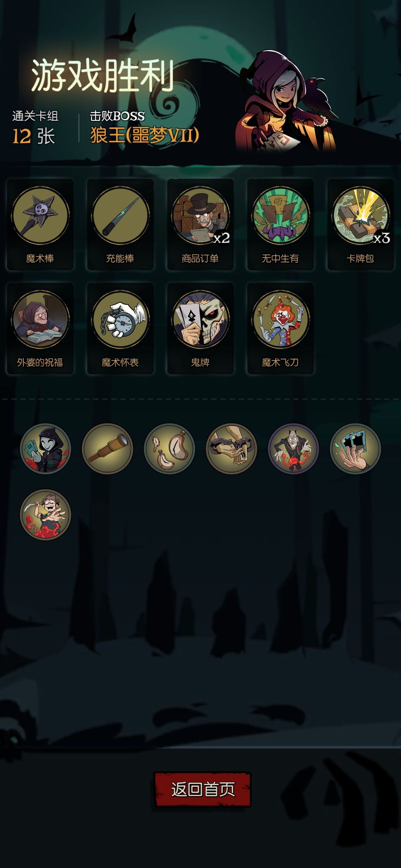Tap the 狼王(噩梦VII) boss name
The height and width of the screenshot is (868, 401).
coord(145,135)
